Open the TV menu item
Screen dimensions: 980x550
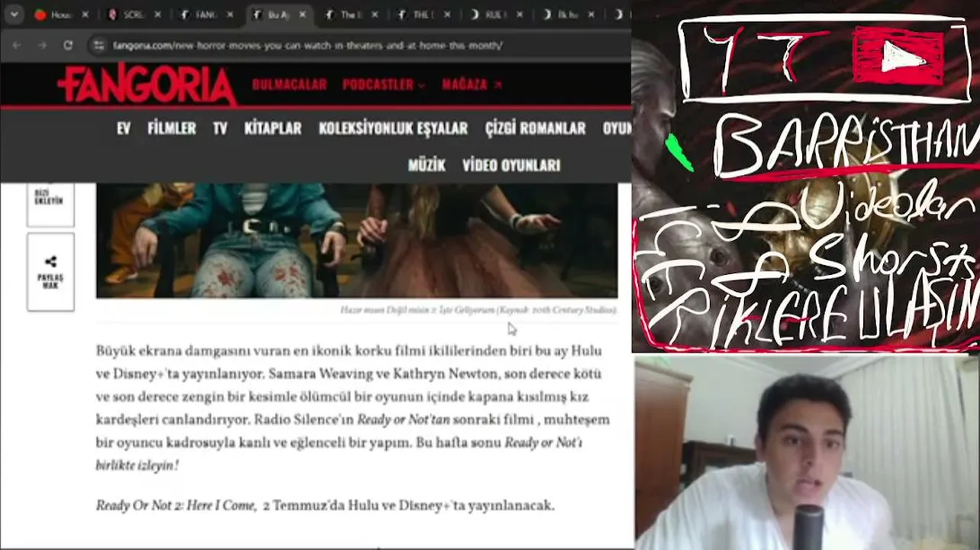tap(220, 128)
